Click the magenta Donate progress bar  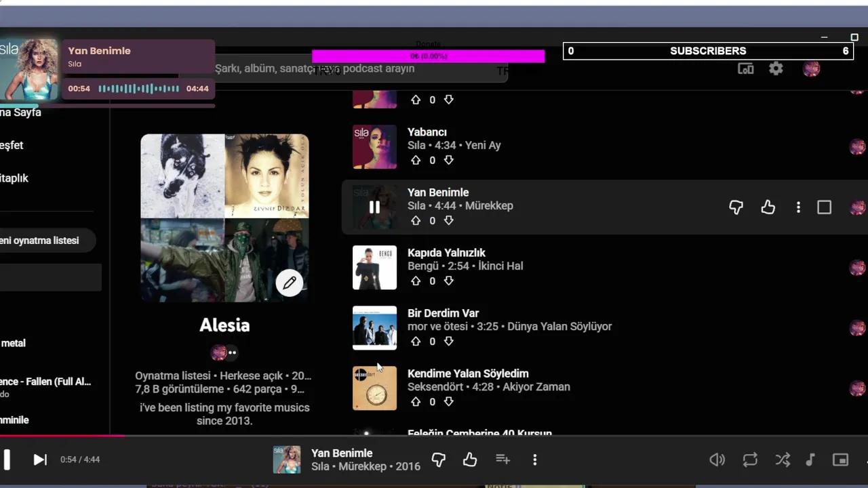(x=428, y=56)
